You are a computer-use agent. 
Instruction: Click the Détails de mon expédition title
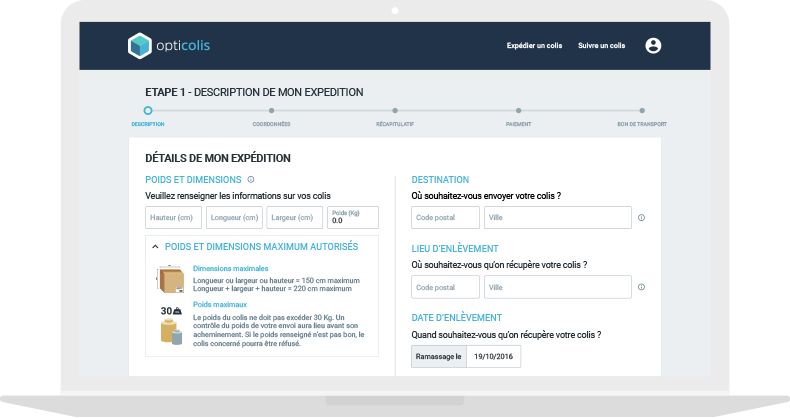coord(218,158)
